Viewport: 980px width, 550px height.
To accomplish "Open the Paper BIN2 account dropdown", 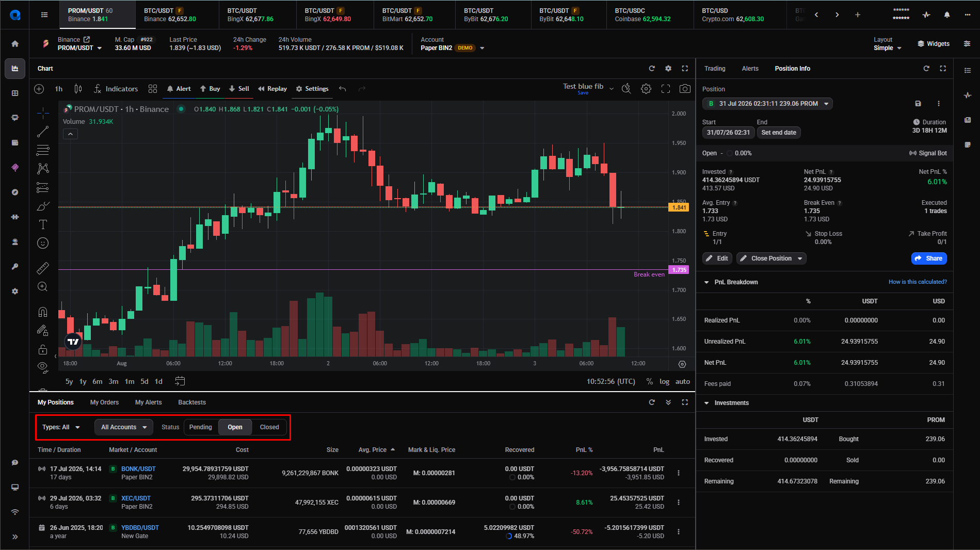I will [453, 48].
